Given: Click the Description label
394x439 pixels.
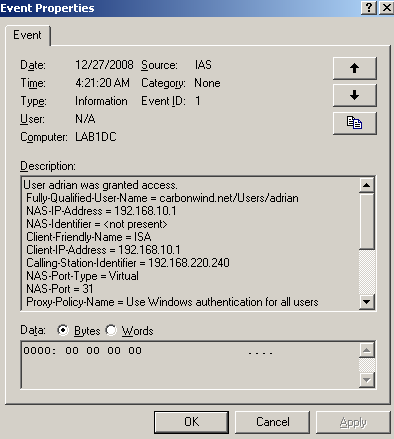Looking at the screenshot, I should [48, 166].
